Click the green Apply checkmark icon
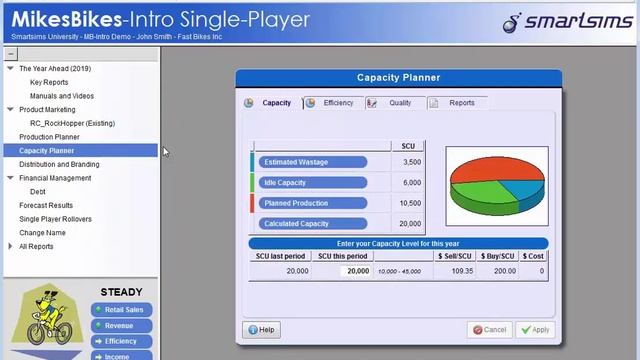The height and width of the screenshot is (360, 640). (526, 330)
